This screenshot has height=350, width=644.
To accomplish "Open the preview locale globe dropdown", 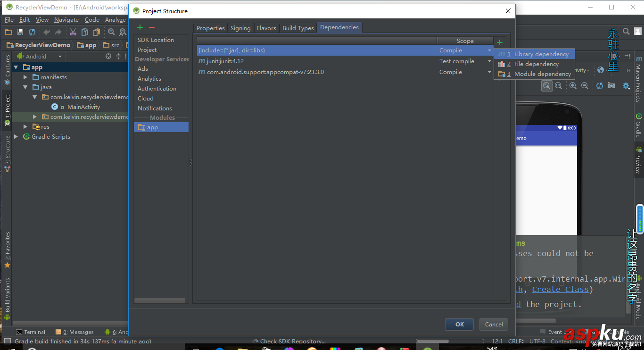I will coord(603,70).
